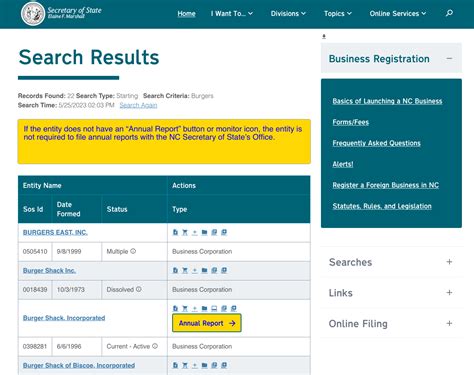Click the folder icon for Burger Shack of Biscoe

point(204,365)
